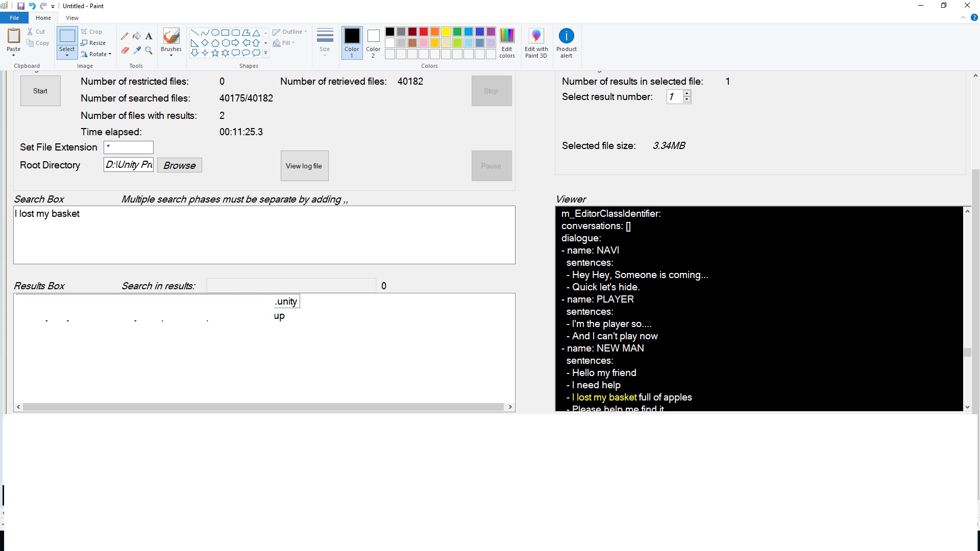Click Browse to change root directory
The width and height of the screenshot is (980, 551).
coord(178,165)
